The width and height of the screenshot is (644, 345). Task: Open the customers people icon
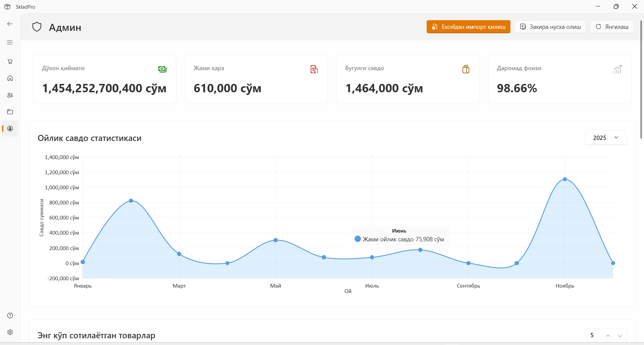pos(10,95)
